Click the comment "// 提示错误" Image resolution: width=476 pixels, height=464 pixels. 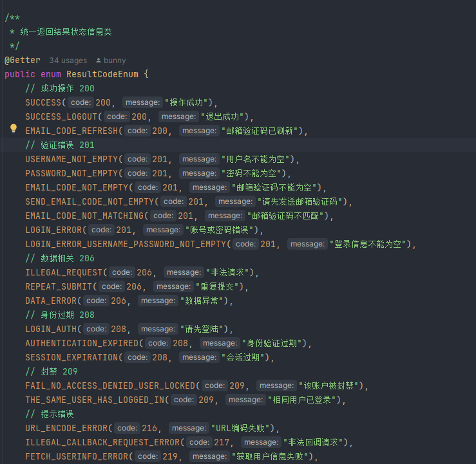pos(50,414)
